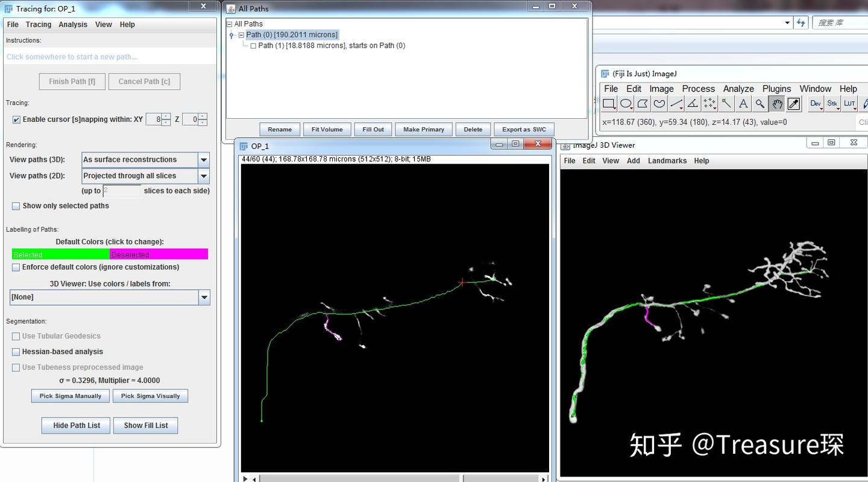Viewport: 868px width, 482px height.
Task: Pick the Wand tracing tool
Action: click(728, 103)
